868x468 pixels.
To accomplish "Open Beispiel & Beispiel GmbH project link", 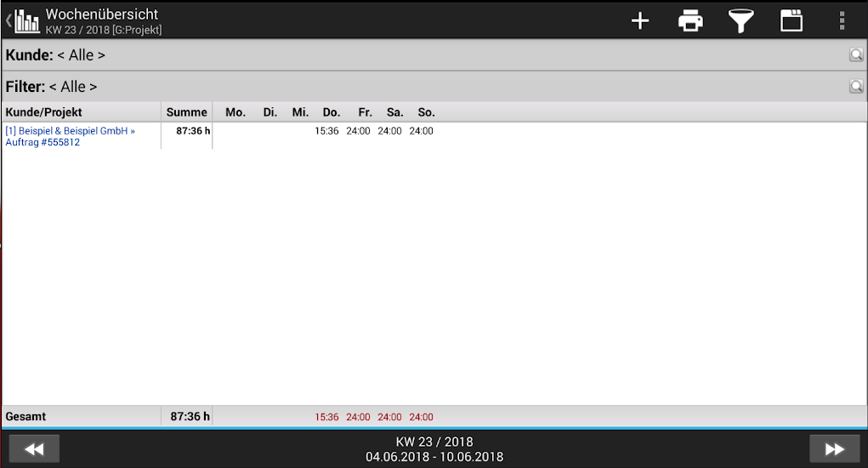I will [70, 136].
